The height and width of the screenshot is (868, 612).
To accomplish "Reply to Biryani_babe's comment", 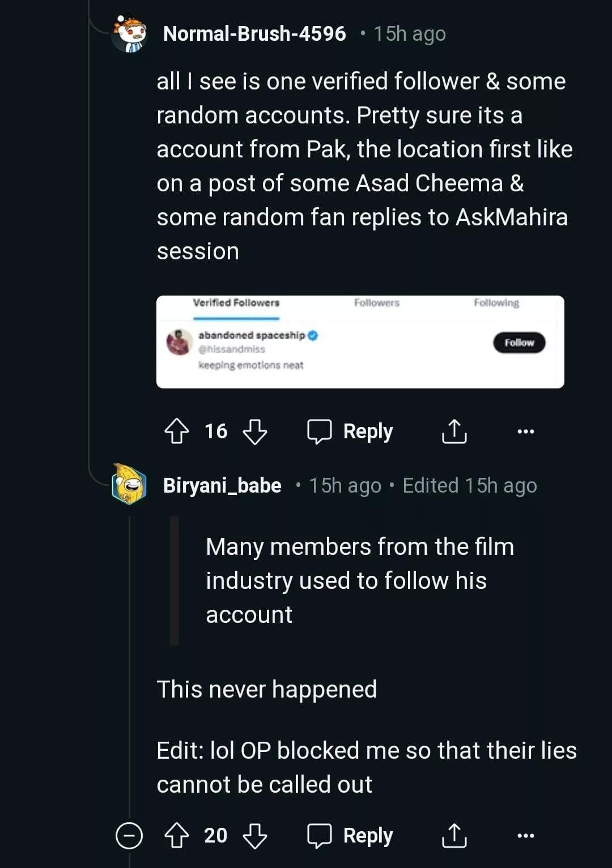I will 350,836.
